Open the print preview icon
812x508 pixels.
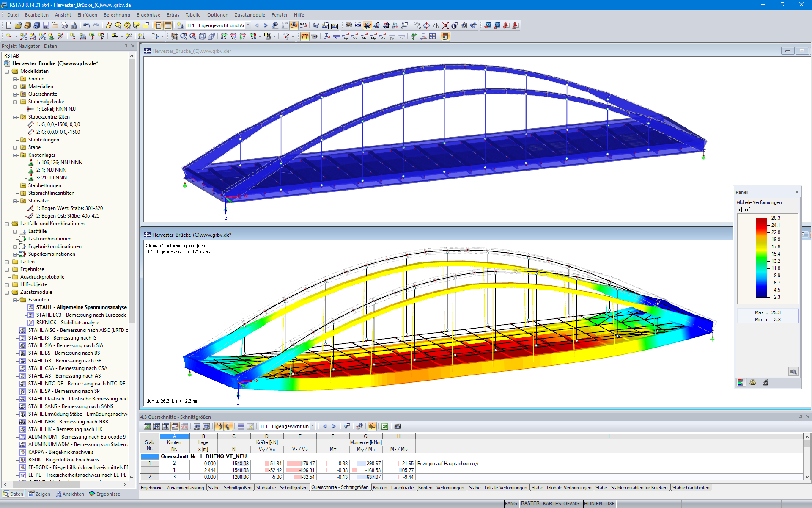pos(74,25)
